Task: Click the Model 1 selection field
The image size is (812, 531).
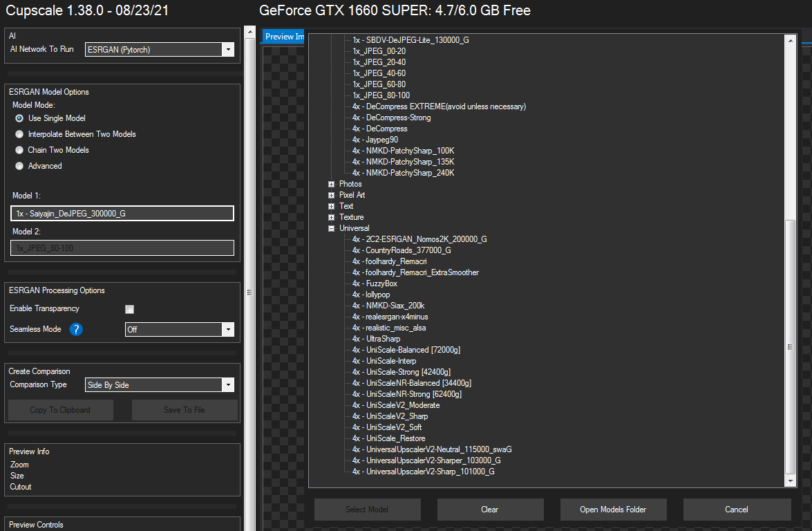Action: point(122,214)
